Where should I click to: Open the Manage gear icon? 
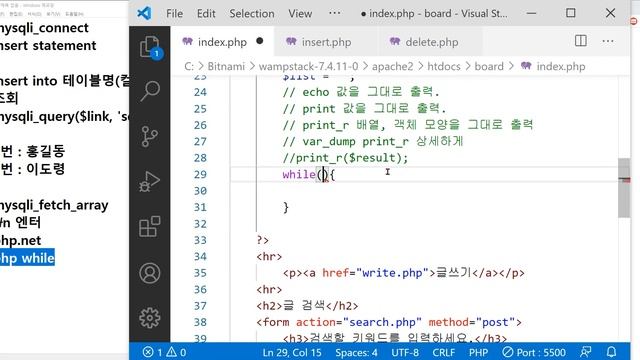150,318
